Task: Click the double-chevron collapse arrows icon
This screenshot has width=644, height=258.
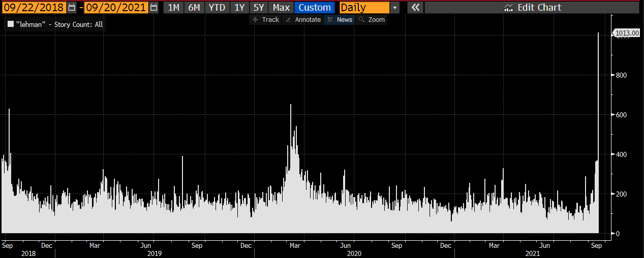Action: (x=415, y=8)
